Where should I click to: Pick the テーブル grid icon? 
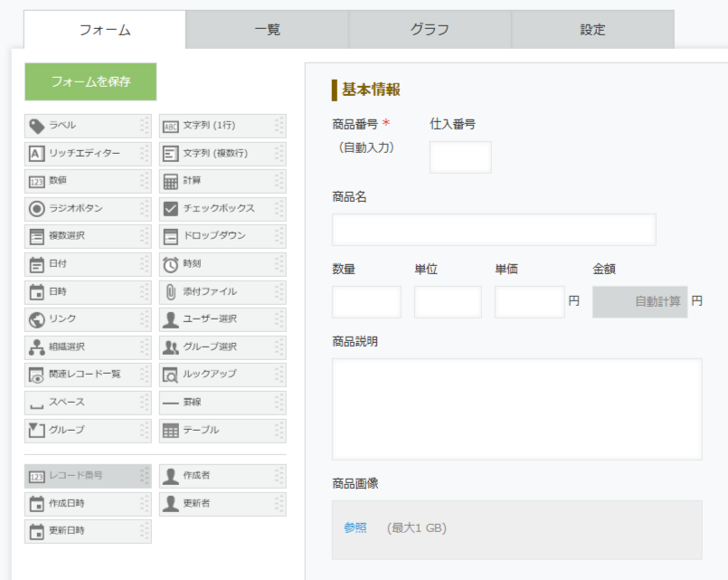pyautogui.click(x=170, y=431)
